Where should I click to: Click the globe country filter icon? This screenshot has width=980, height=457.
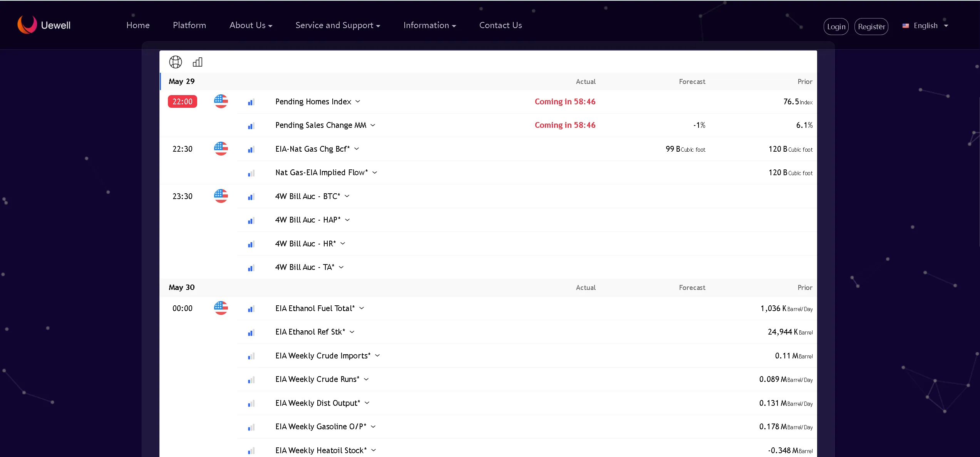click(176, 62)
